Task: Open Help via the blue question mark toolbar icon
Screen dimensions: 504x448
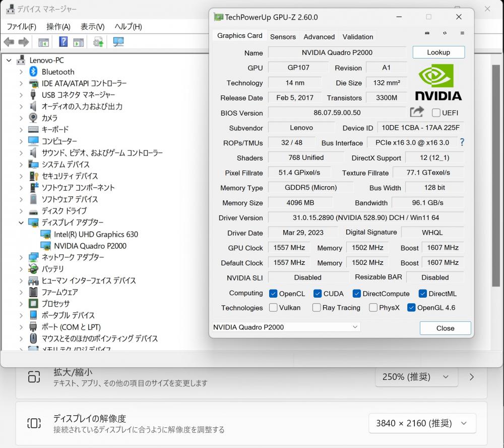Action: [64, 42]
